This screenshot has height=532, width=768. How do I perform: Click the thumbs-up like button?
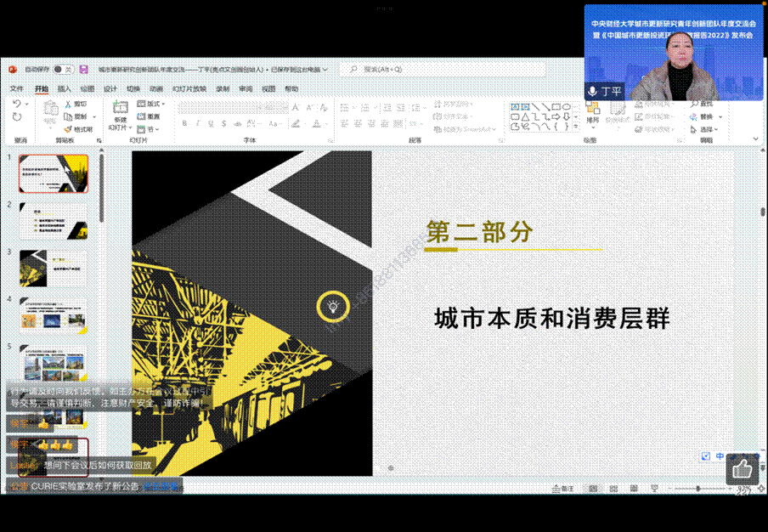click(742, 468)
